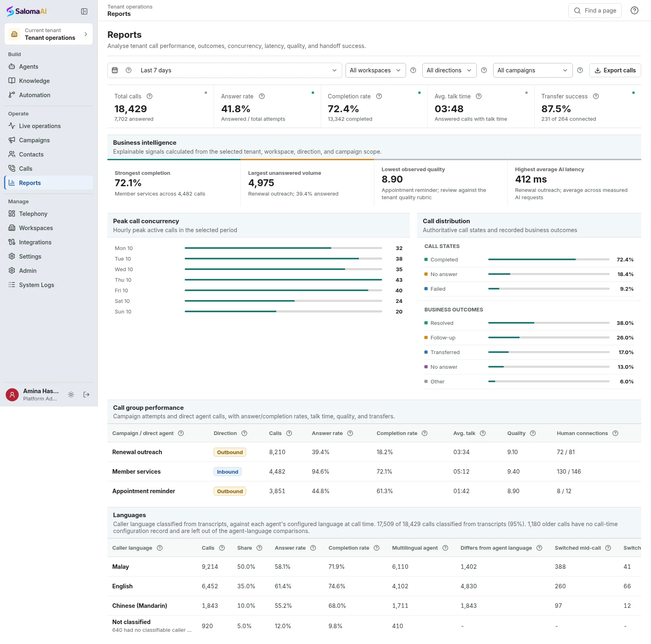Show info for Completion rate metric card
This screenshot has height=644, width=651.
click(x=379, y=96)
